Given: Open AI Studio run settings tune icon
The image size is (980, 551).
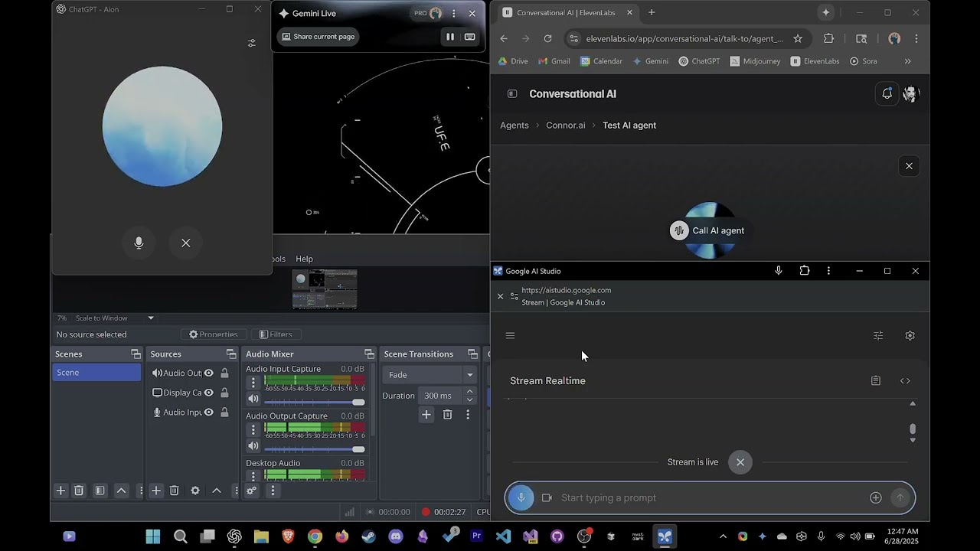Looking at the screenshot, I should [x=878, y=335].
